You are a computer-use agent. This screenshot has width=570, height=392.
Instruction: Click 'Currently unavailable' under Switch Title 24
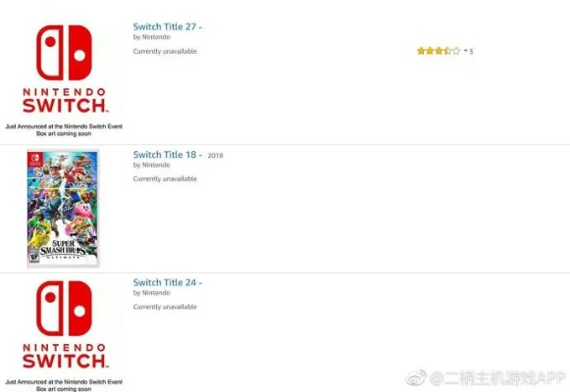(165, 307)
